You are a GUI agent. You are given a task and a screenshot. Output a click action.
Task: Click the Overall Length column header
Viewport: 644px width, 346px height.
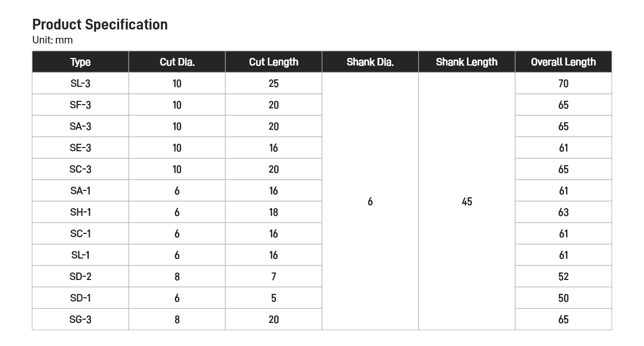563,62
